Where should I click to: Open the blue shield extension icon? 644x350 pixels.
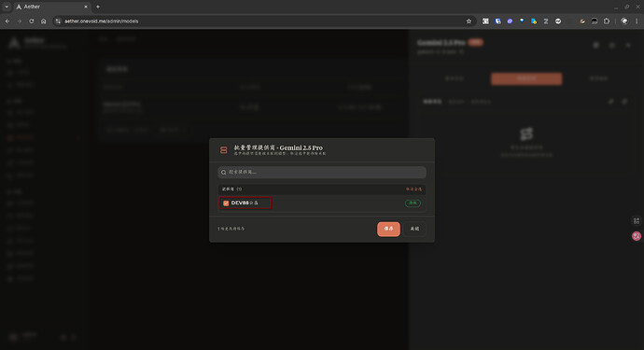497,21
